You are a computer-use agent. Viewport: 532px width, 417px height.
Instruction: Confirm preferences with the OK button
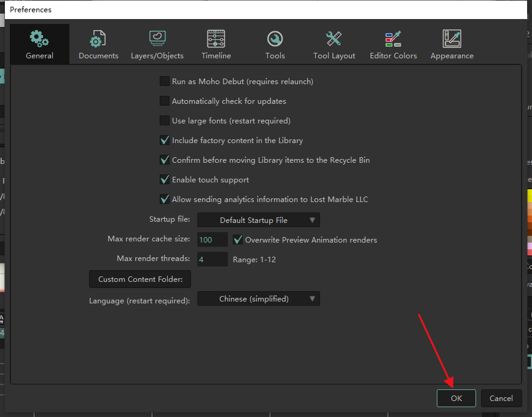point(456,398)
